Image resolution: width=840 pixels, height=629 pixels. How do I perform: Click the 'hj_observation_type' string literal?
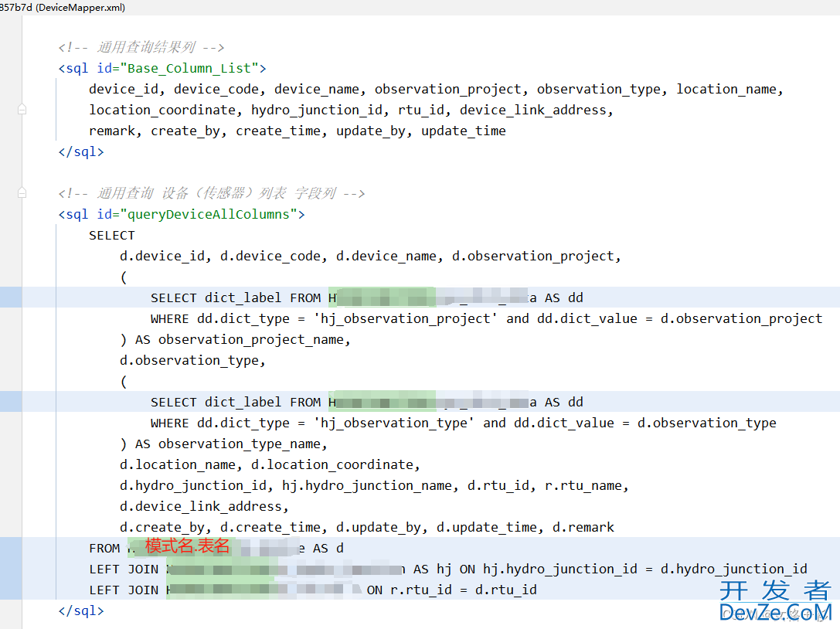pos(394,423)
